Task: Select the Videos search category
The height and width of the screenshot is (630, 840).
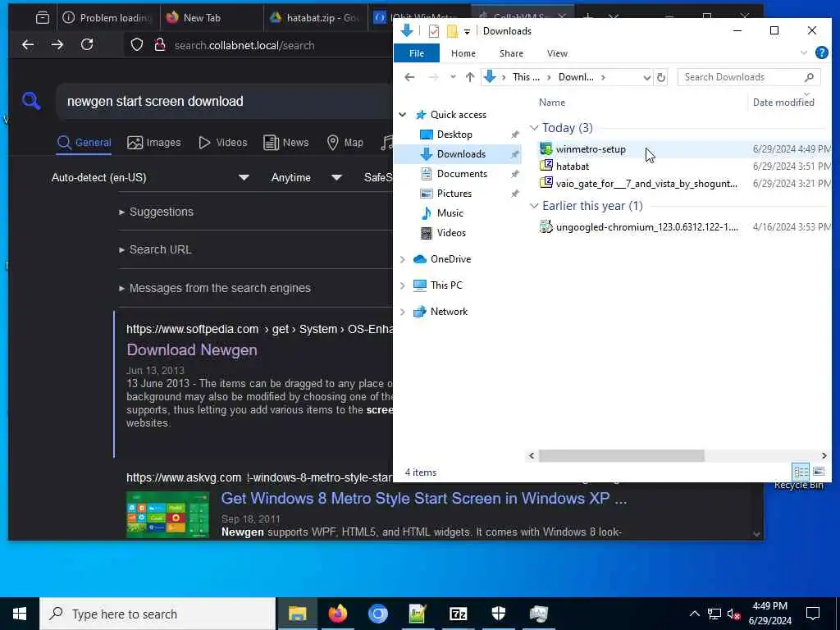Action: click(223, 143)
